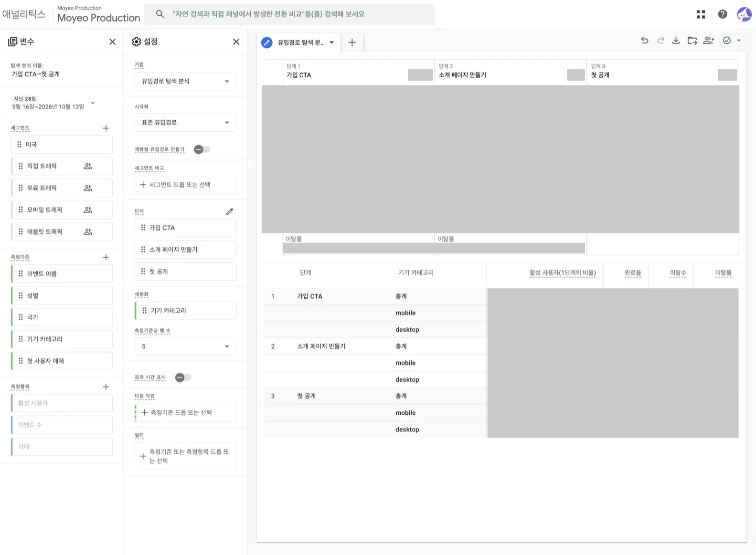Sort by 이탈수 column header

coord(678,273)
